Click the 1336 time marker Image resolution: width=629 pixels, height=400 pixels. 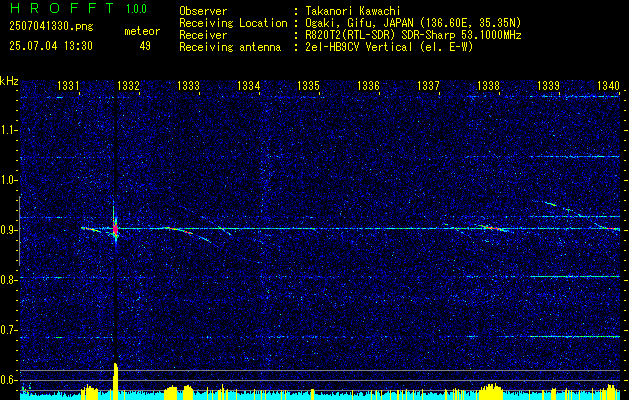click(x=368, y=85)
